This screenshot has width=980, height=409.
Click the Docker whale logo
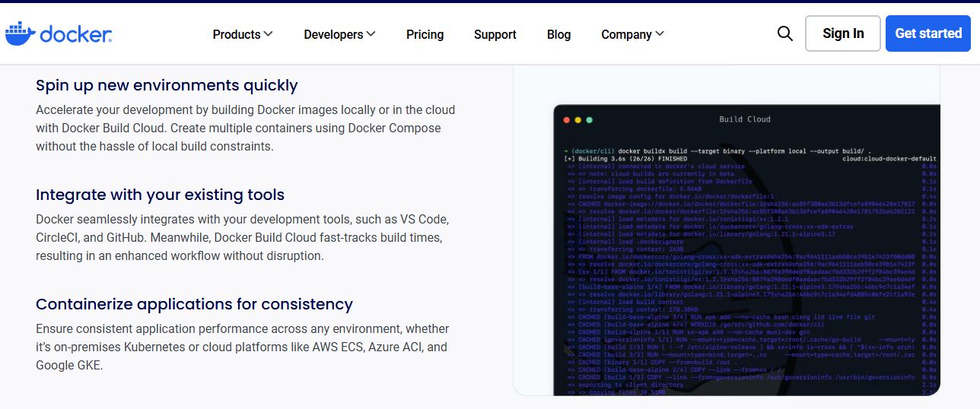[x=59, y=34]
